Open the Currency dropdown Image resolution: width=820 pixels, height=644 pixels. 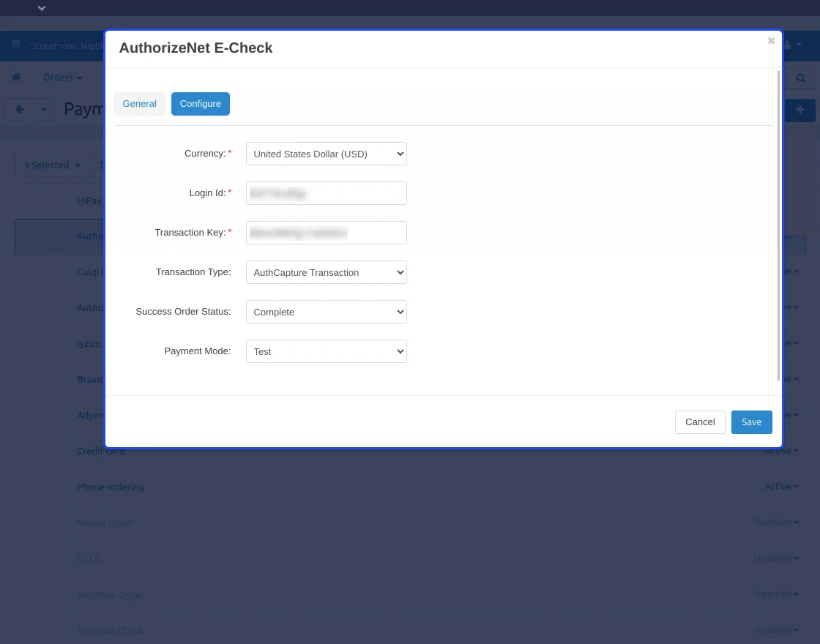(x=327, y=154)
